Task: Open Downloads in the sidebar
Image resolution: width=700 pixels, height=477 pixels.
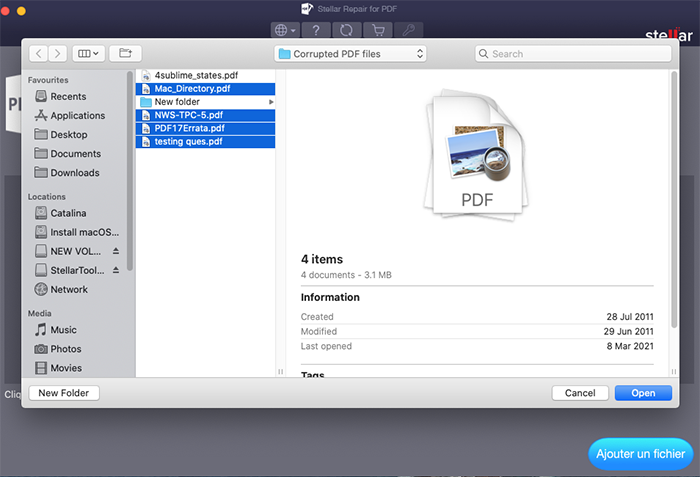Action: 67,173
